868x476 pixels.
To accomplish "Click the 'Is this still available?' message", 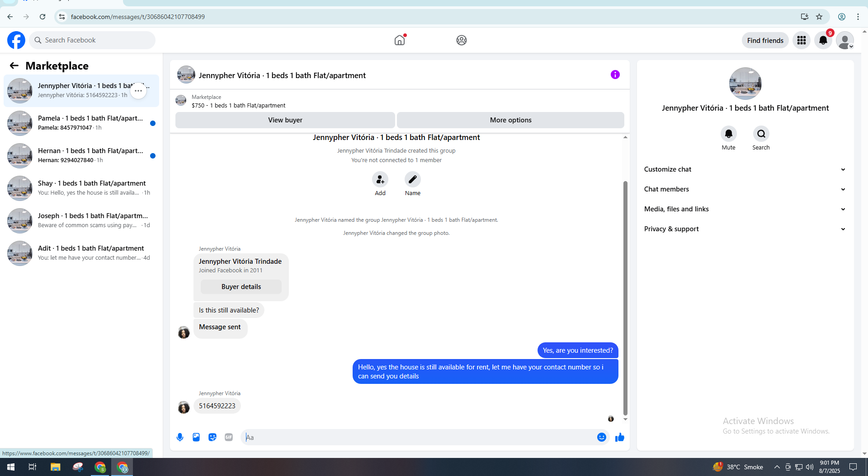I will tap(229, 310).
